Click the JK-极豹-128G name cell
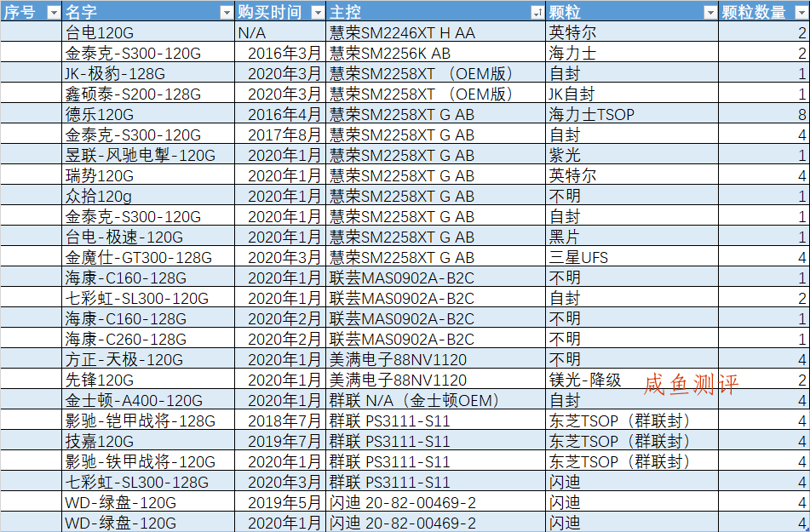 148,73
